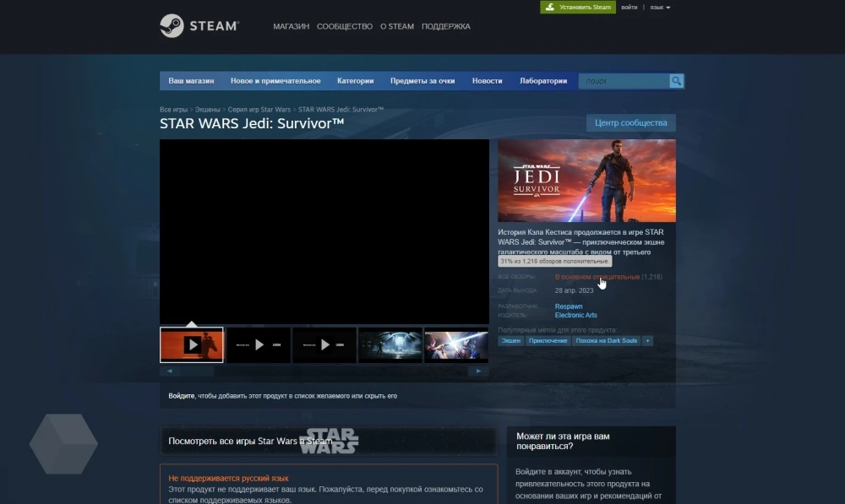Screen dimensions: 845x504
Task: Click the magnifying glass search icon
Action: (676, 81)
